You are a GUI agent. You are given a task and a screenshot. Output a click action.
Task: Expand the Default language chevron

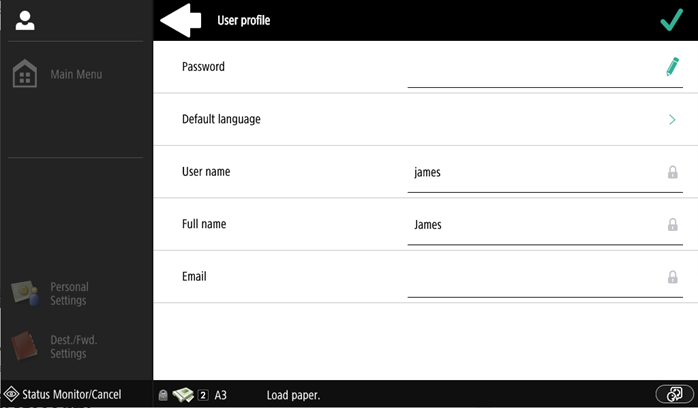pos(672,120)
